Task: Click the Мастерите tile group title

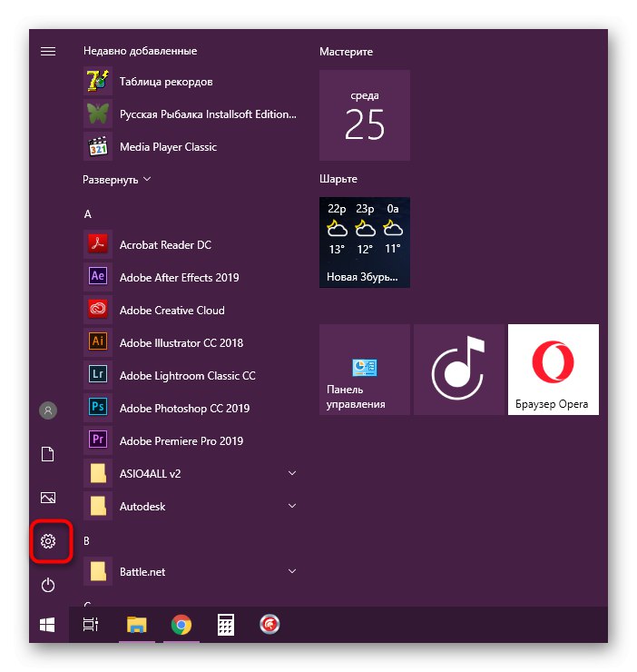Action: click(346, 52)
